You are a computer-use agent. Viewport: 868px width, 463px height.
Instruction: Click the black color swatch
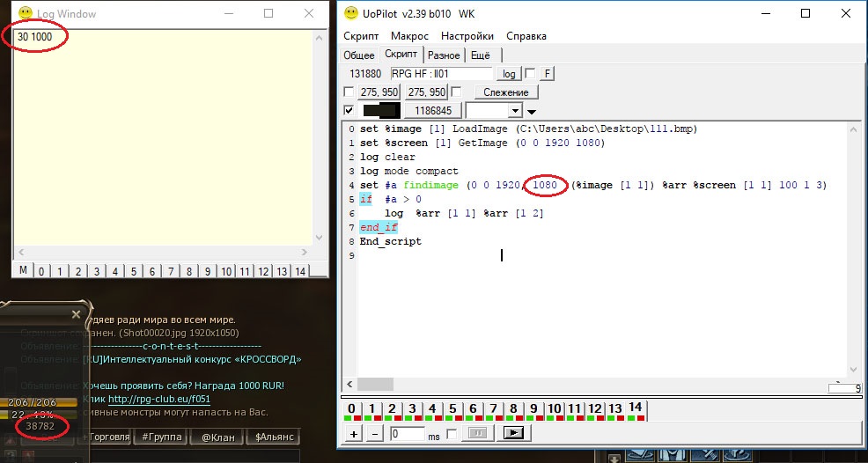[x=381, y=111]
